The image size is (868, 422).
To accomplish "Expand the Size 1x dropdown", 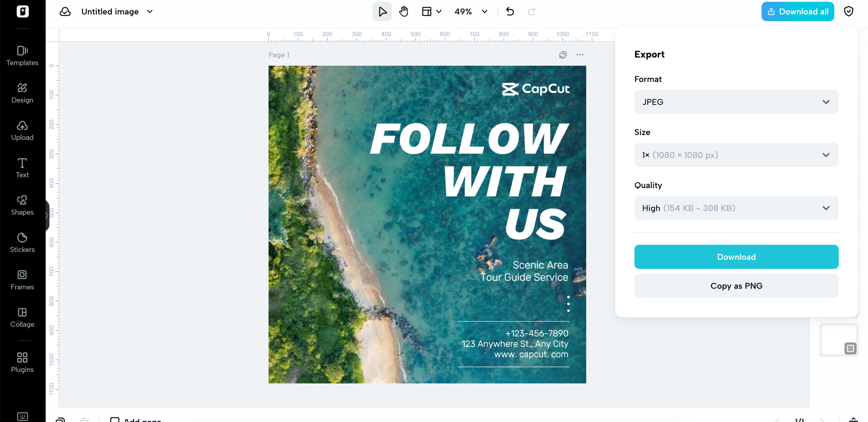I will [x=736, y=155].
